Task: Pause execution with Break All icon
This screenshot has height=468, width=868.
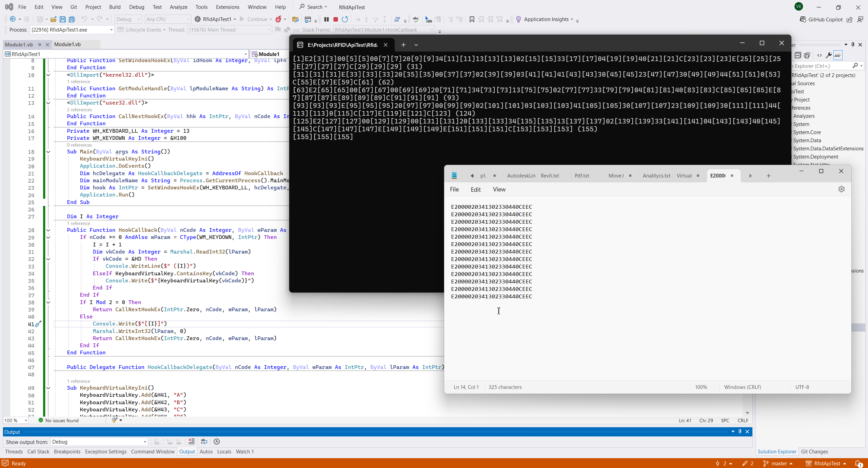Action: click(x=326, y=19)
